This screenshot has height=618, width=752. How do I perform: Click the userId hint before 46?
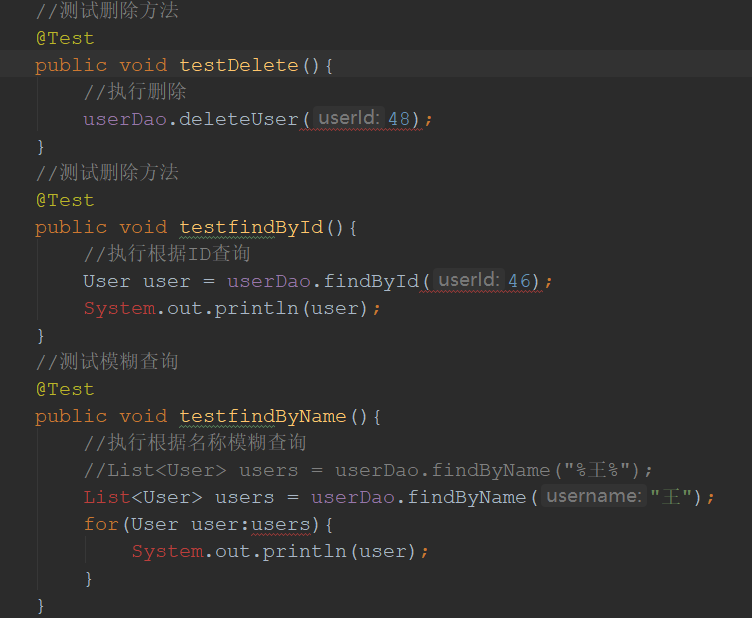coord(469,280)
